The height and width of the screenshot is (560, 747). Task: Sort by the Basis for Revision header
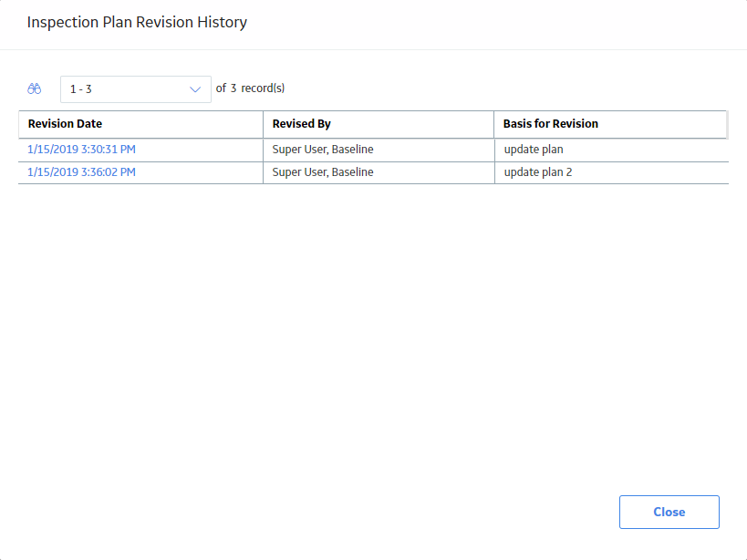(550, 124)
